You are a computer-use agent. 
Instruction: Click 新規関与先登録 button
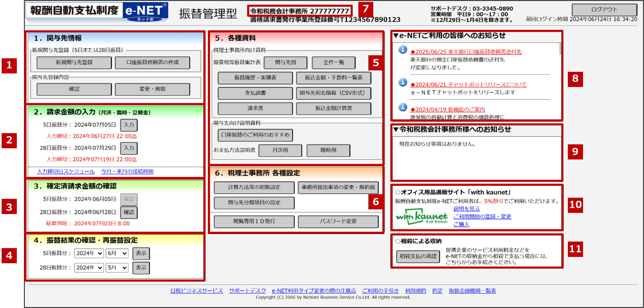tap(74, 63)
